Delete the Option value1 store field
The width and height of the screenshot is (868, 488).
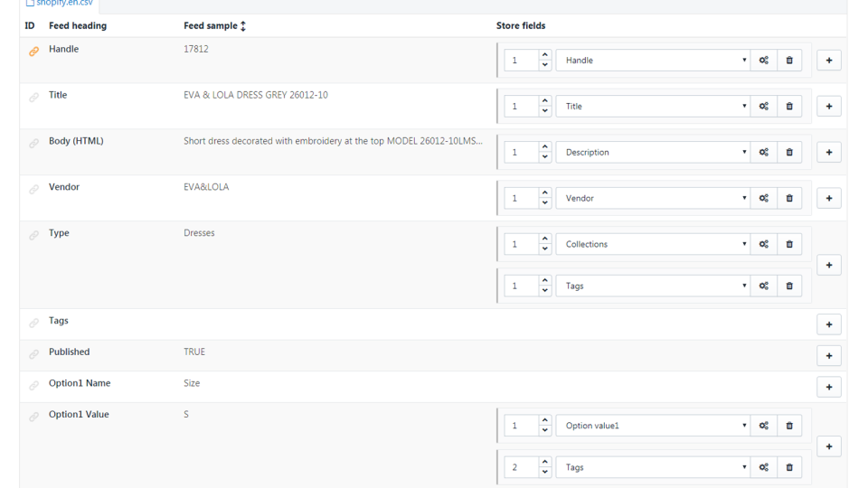click(x=789, y=426)
